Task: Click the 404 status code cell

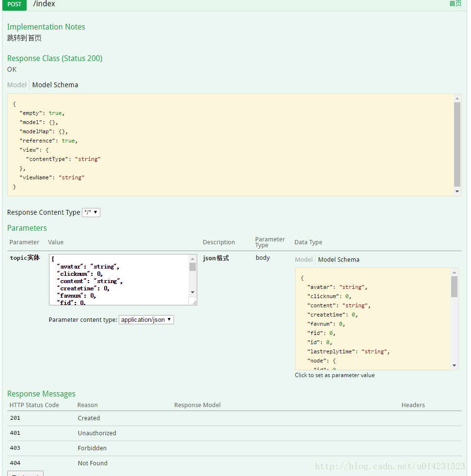Action: coord(15,463)
